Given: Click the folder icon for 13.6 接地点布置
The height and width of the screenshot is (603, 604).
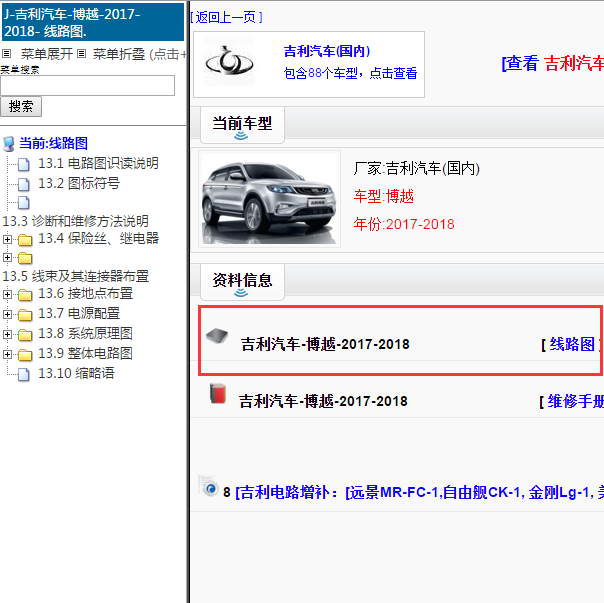Looking at the screenshot, I should (25, 295).
